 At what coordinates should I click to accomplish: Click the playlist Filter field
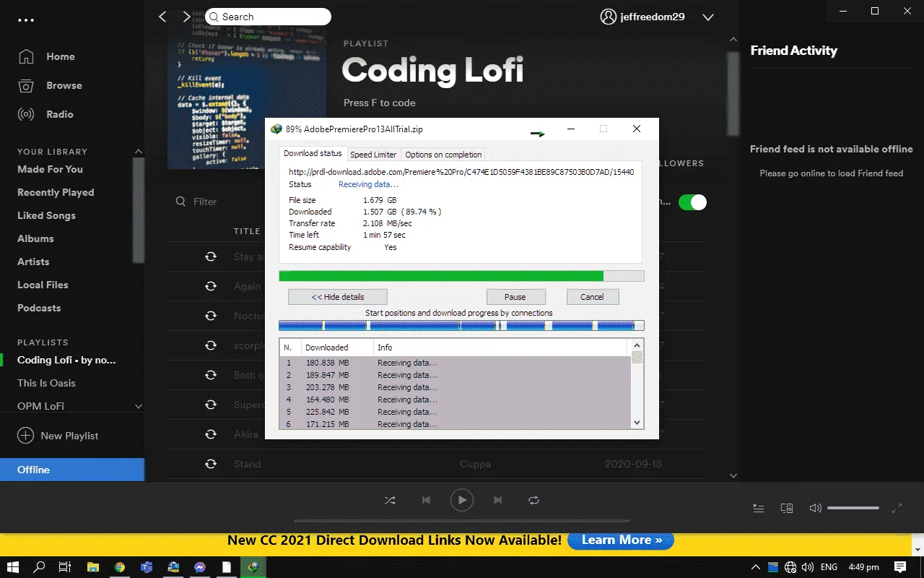click(205, 202)
